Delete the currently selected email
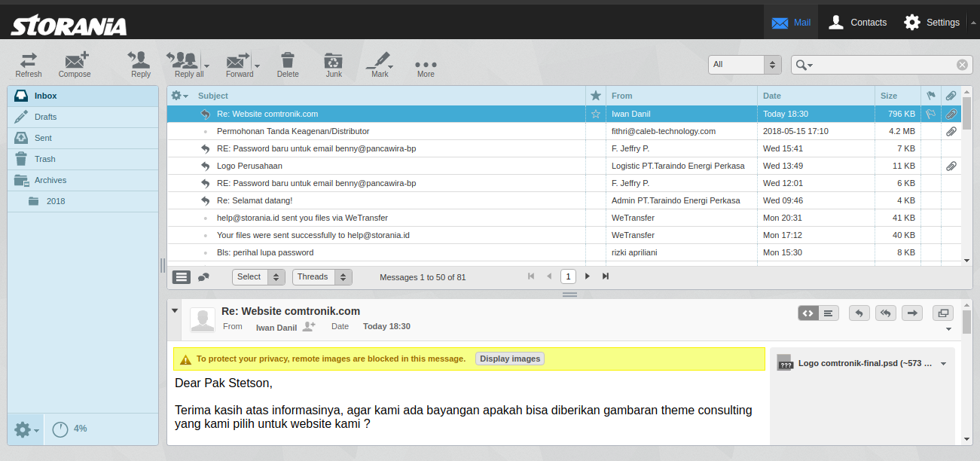The width and height of the screenshot is (980, 461). (x=287, y=64)
